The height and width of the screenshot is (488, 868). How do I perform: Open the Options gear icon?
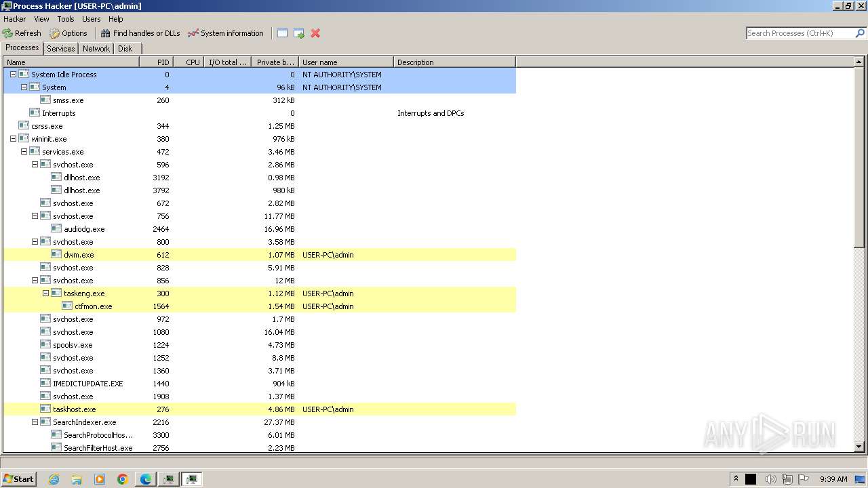(54, 33)
